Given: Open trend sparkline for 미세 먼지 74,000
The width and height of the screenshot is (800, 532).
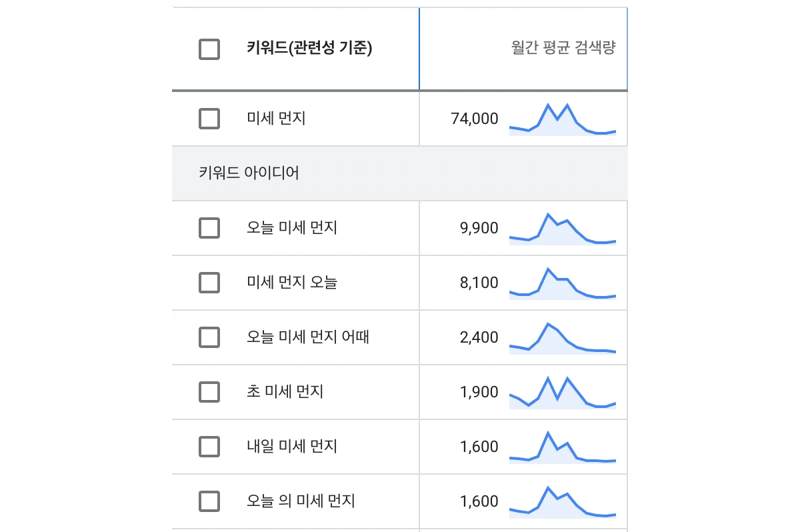Looking at the screenshot, I should pyautogui.click(x=563, y=119).
